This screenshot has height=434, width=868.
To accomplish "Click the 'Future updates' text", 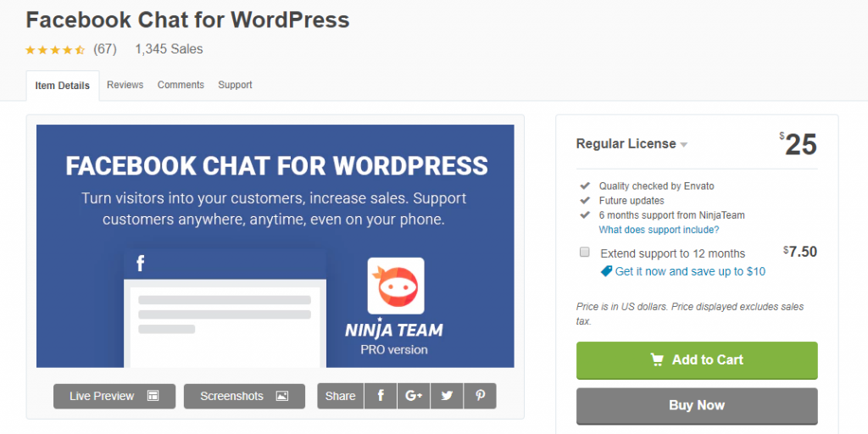I will coord(632,200).
